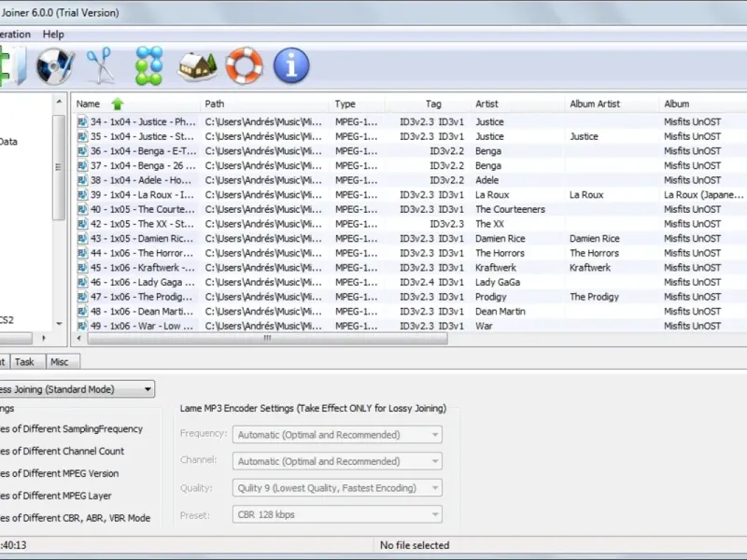
Task: Select file 48 - 1x06 - Dean Marti...
Action: [142, 312]
